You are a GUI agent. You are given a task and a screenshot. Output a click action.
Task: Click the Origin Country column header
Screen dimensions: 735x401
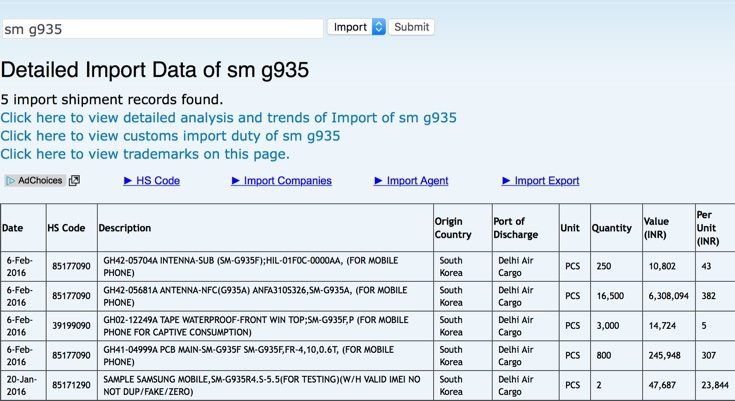(x=463, y=227)
